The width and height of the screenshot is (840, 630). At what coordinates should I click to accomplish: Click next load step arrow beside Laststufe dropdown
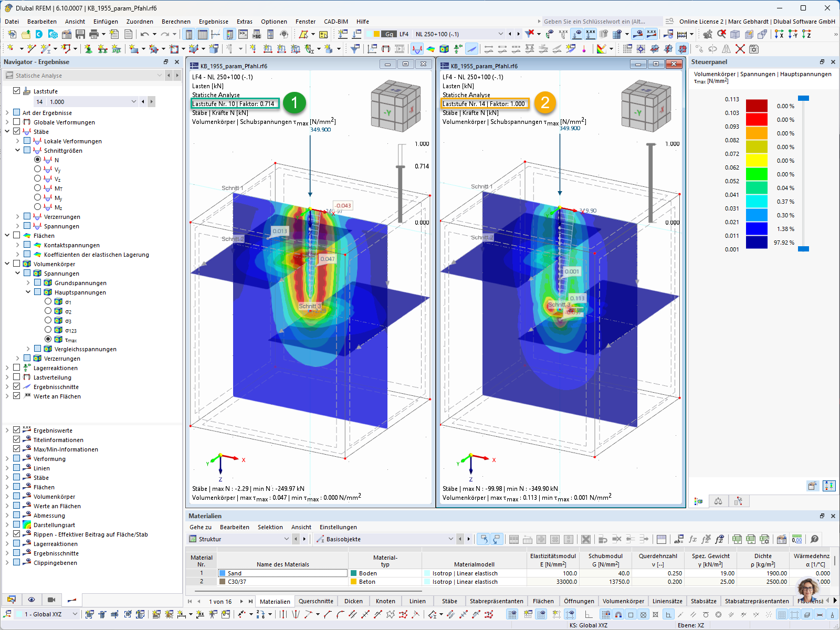pyautogui.click(x=152, y=101)
